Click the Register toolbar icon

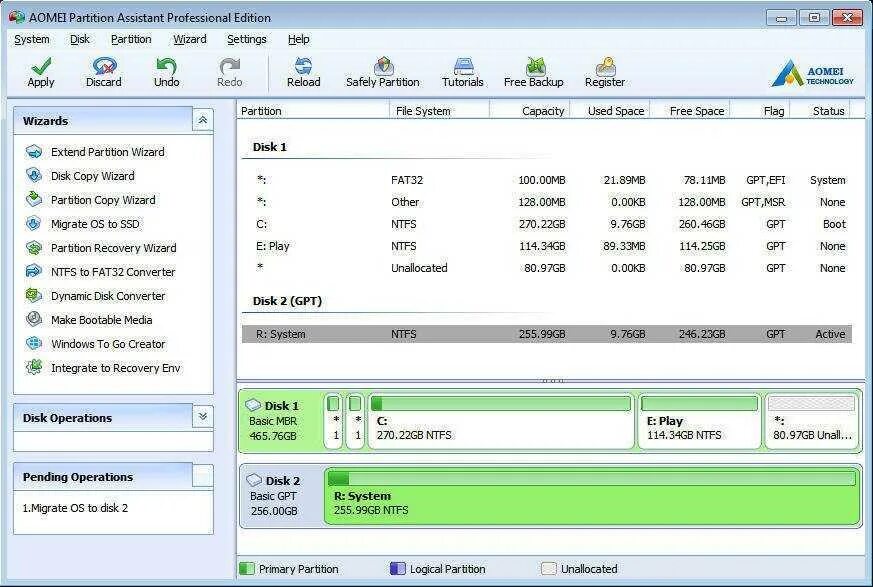605,66
